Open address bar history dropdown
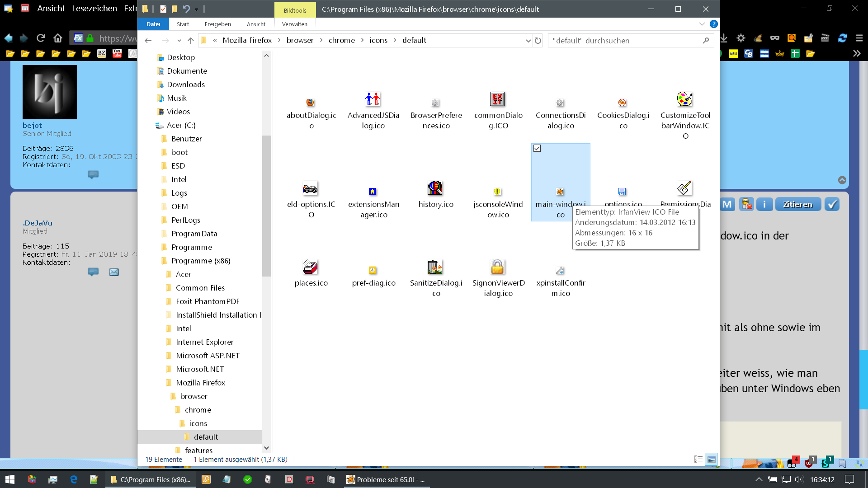Screen dimensions: 868x488 tap(528, 41)
